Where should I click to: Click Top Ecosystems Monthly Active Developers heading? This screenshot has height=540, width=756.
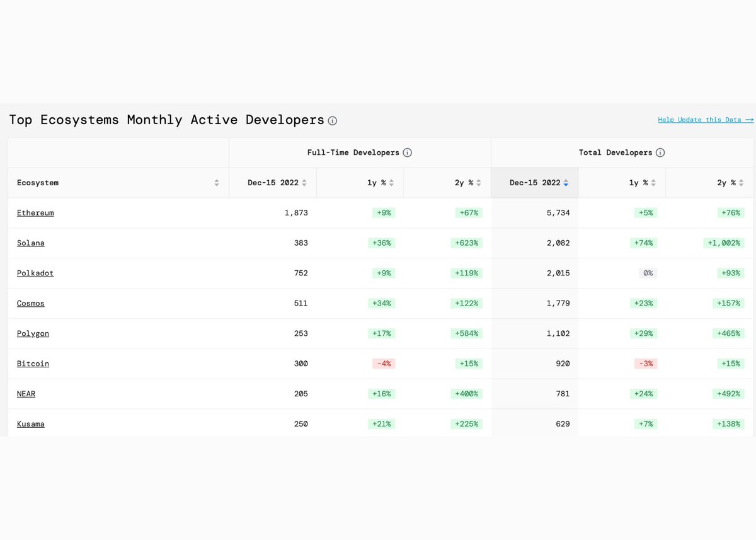point(166,120)
